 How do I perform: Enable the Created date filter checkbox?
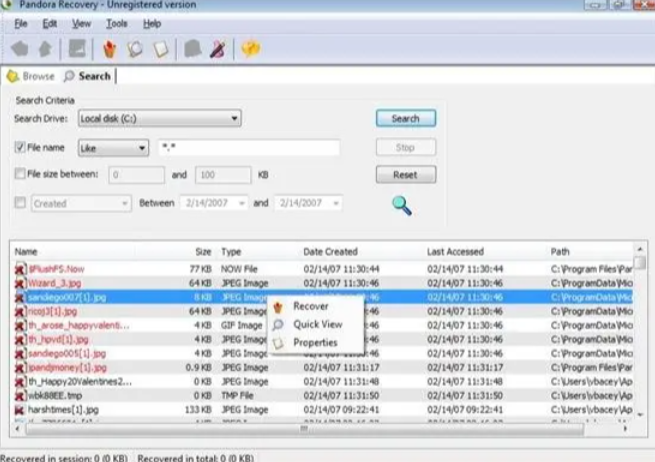(x=20, y=203)
